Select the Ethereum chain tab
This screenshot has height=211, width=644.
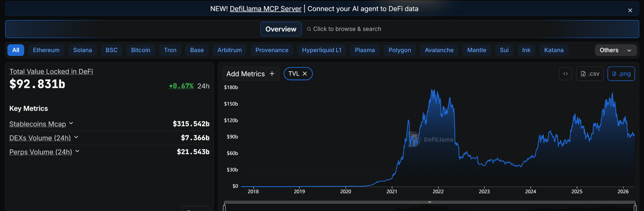point(46,50)
